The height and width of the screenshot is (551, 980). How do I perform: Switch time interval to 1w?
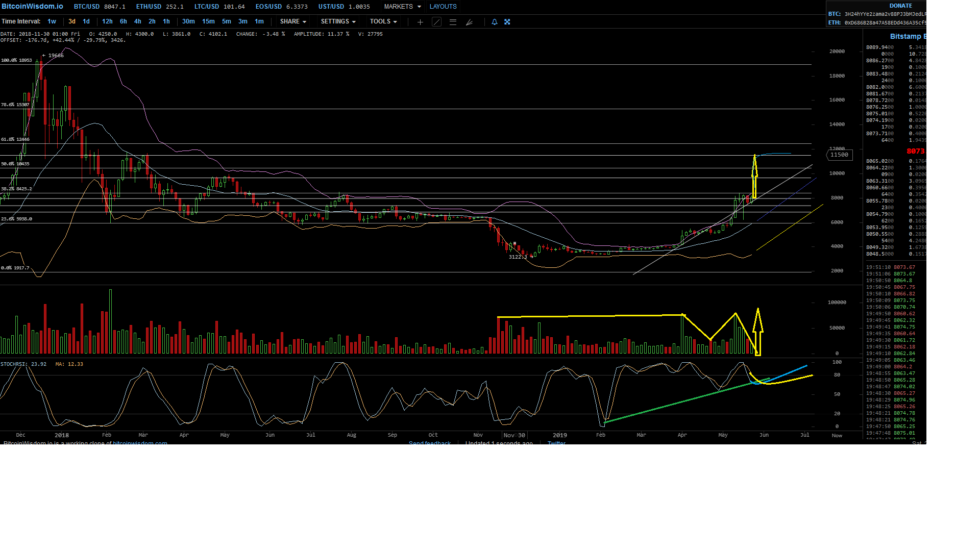52,21
